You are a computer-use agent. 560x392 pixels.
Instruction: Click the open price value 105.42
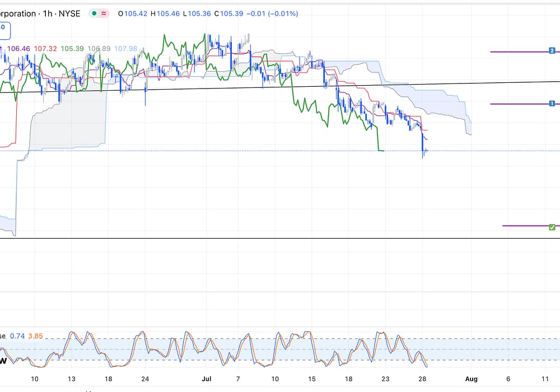[136, 13]
